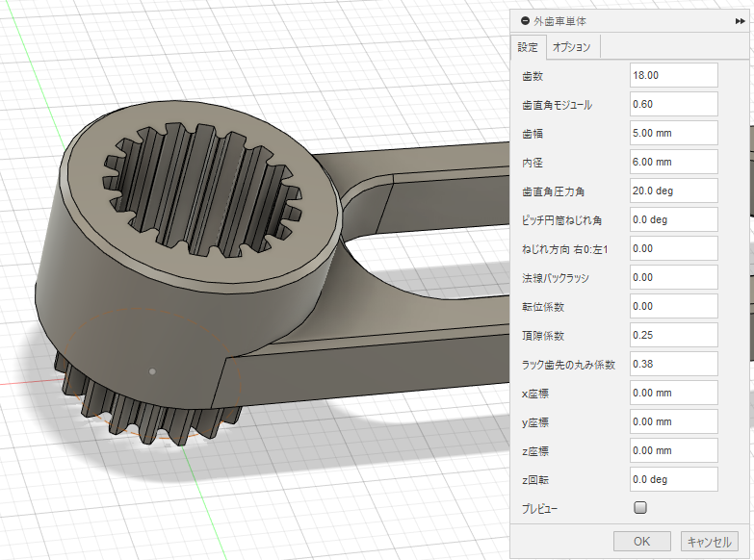Select the x座標 input field

[x=673, y=393]
